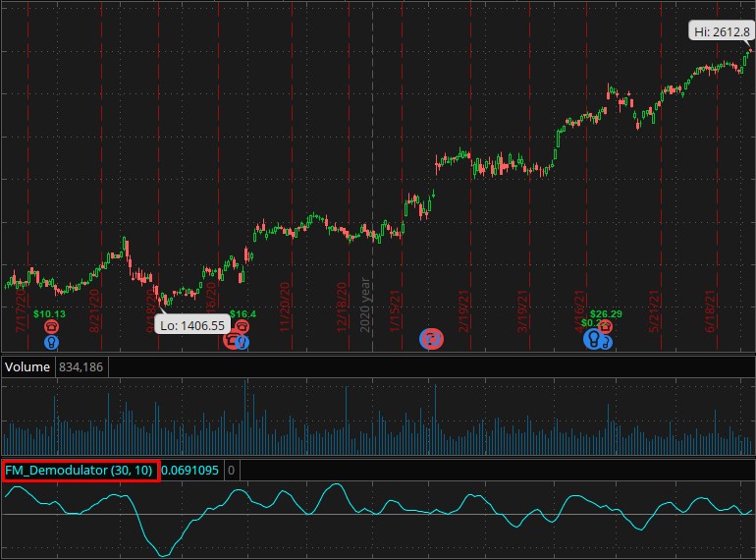Select the $10.13 dividend marker
The height and width of the screenshot is (560, 756).
[49, 314]
